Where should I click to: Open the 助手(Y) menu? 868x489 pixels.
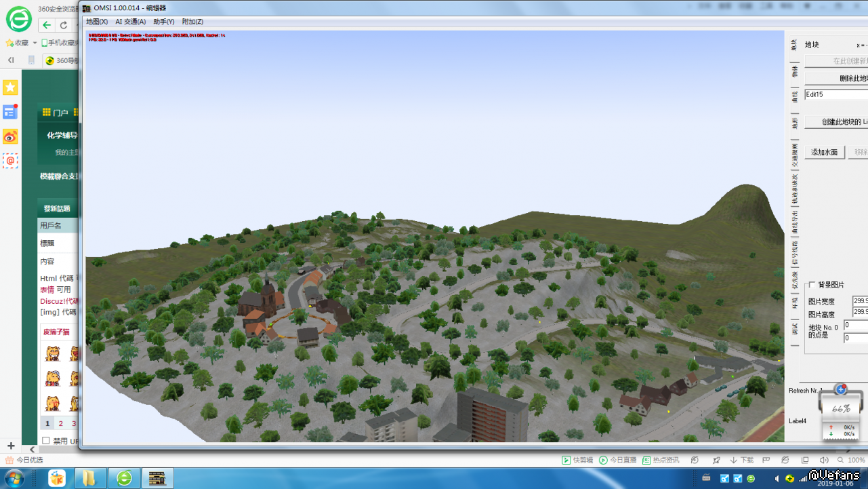click(x=164, y=22)
